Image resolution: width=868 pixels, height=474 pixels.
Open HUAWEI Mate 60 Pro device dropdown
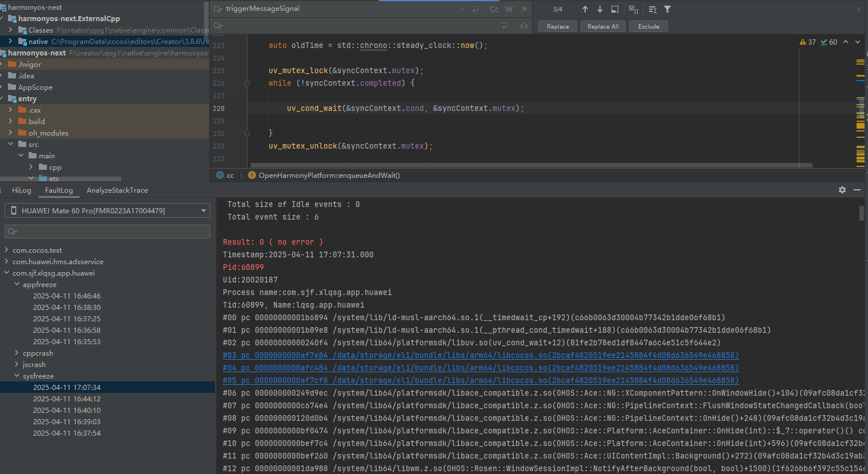[107, 211]
